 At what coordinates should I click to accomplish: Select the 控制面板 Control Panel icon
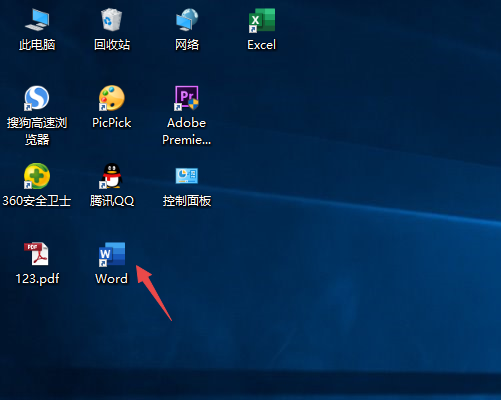click(187, 176)
